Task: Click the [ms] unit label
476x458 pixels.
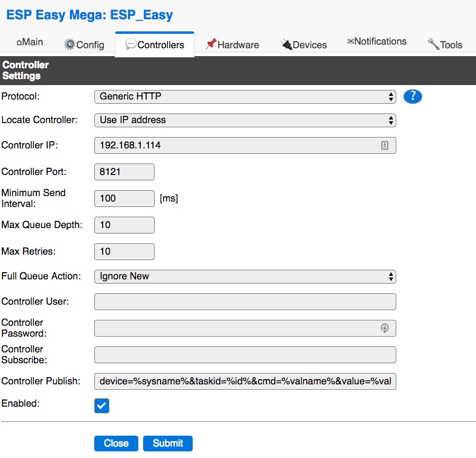Action: click(x=169, y=199)
